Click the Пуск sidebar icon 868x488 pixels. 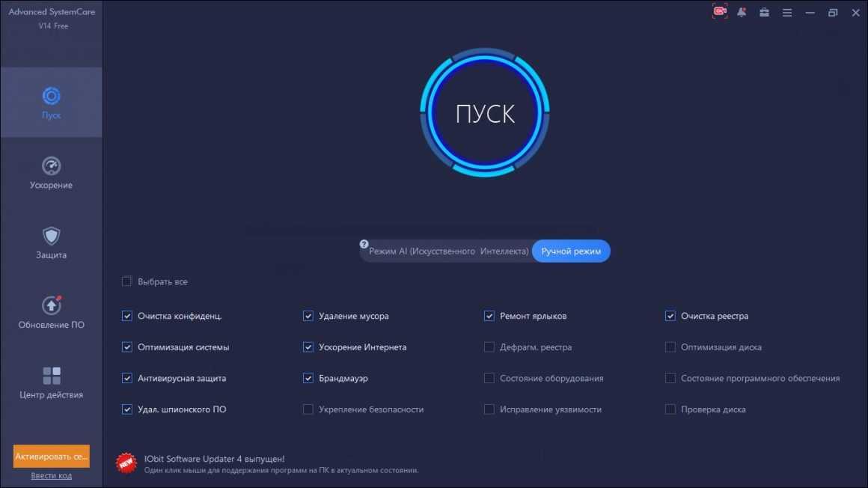click(51, 97)
